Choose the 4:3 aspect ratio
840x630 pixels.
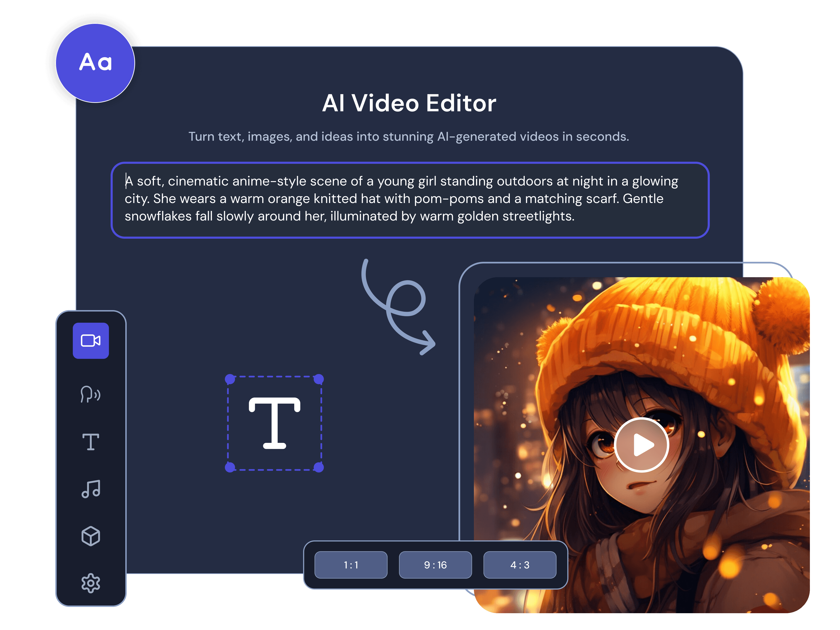coord(519,565)
